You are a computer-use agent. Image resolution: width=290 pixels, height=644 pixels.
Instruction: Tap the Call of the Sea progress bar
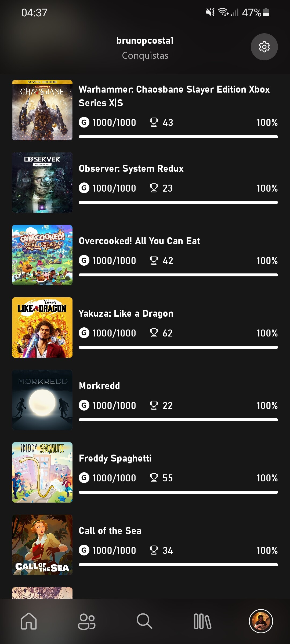pos(178,565)
